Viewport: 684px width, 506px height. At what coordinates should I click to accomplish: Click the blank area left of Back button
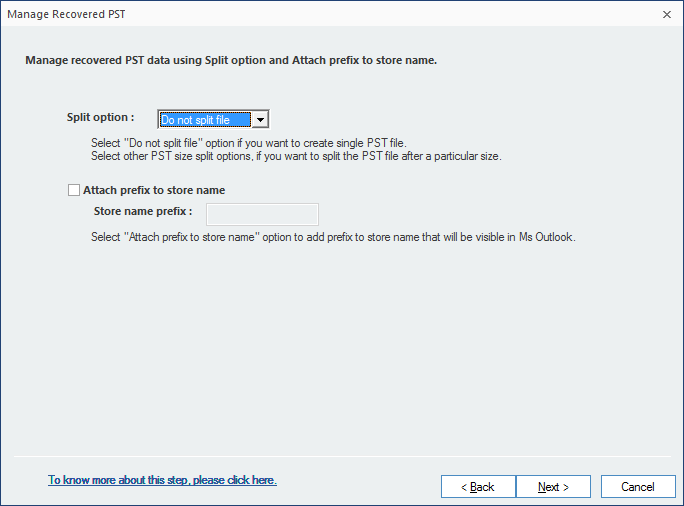360,487
